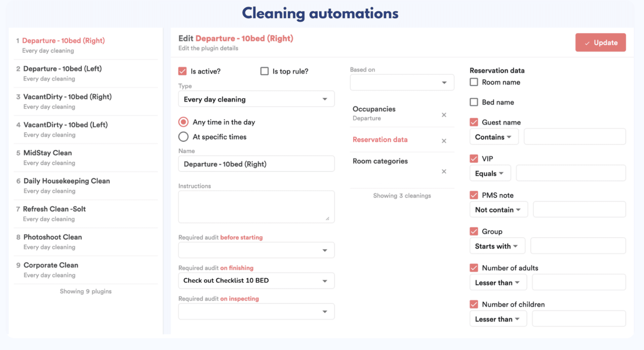This screenshot has height=350, width=644.
Task: Select the MidStay Clean plugin
Action: click(47, 153)
